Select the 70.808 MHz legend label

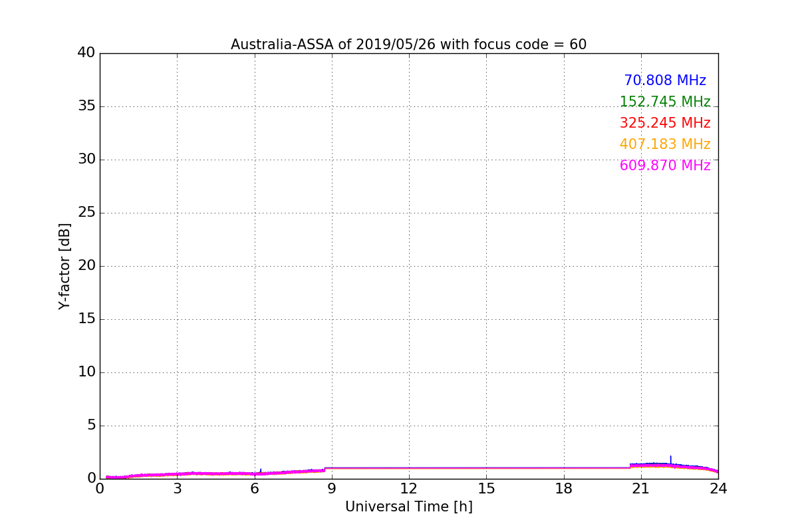click(x=665, y=80)
